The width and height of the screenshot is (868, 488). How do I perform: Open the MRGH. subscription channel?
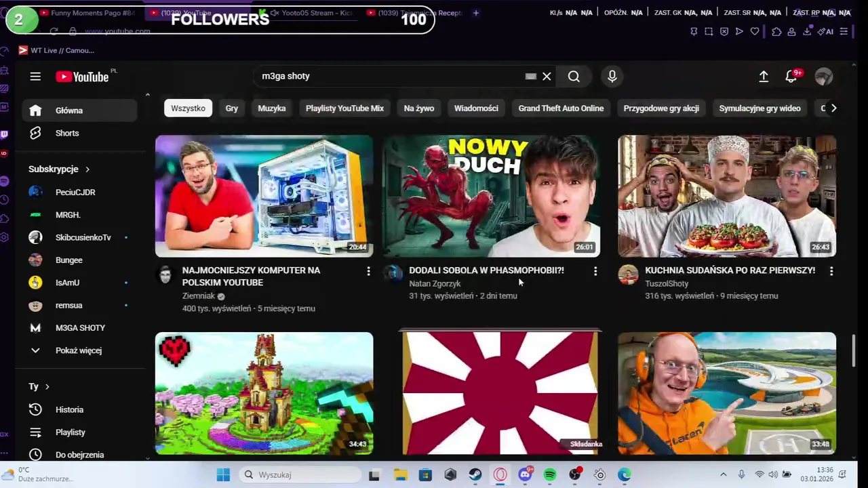pyautogui.click(x=80, y=215)
